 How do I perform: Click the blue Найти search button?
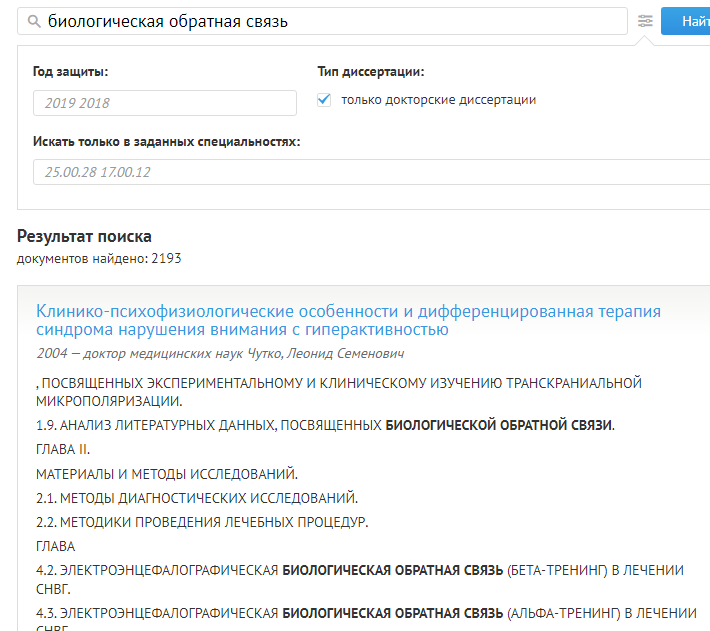point(686,21)
